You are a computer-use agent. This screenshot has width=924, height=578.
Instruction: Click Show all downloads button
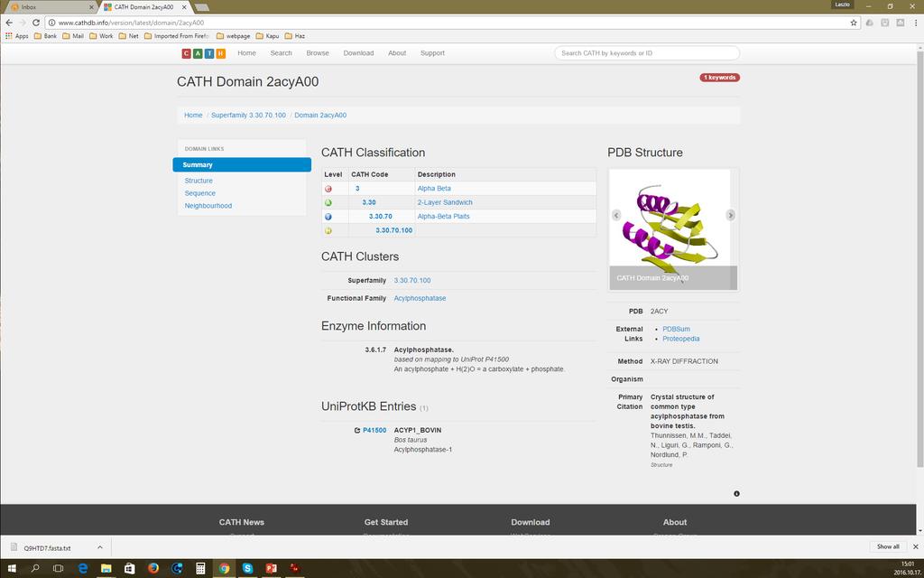[x=888, y=546]
